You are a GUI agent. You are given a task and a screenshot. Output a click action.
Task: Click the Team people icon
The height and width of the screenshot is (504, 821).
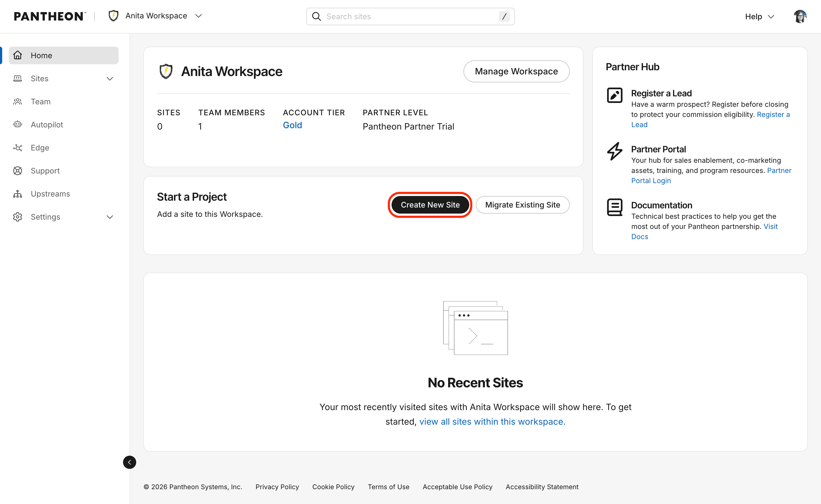[x=18, y=101]
